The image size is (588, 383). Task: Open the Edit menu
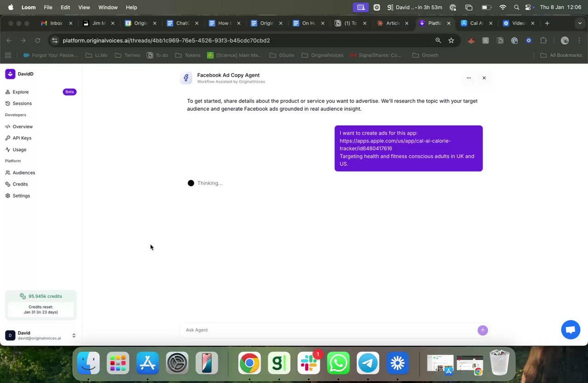[x=65, y=7]
